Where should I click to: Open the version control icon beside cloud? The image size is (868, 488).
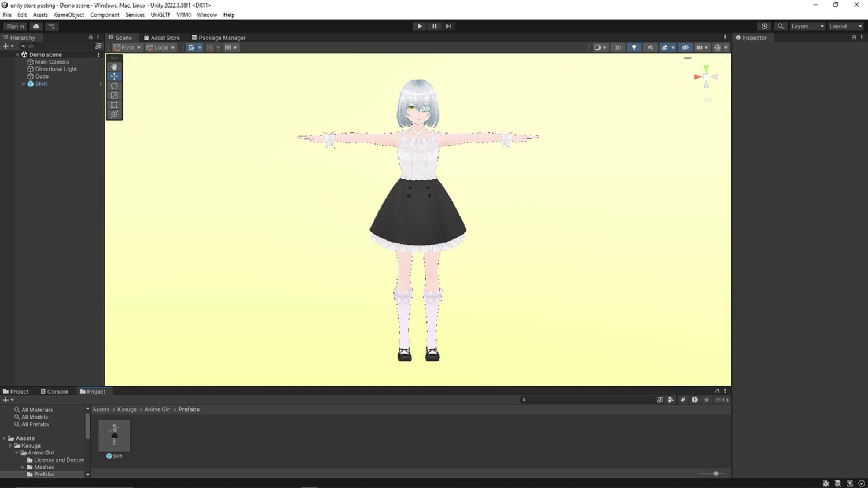[52, 26]
